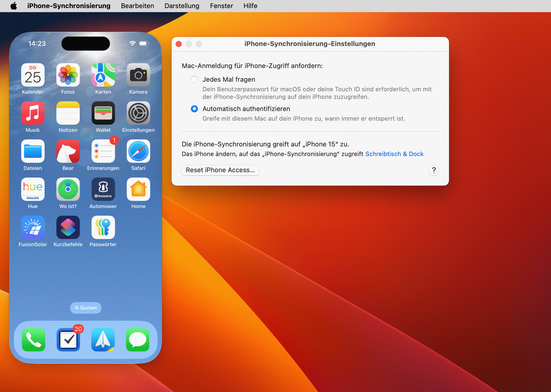Select the Jedes Mal fragen option
Viewport: 551px width, 392px height.
click(x=194, y=79)
